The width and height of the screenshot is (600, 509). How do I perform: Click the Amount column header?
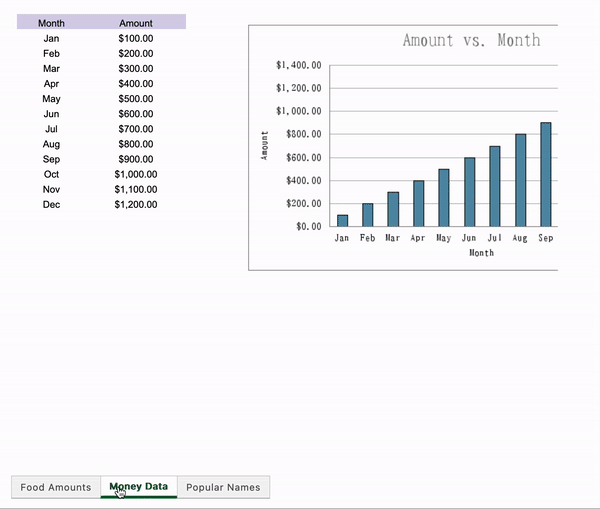click(x=136, y=23)
